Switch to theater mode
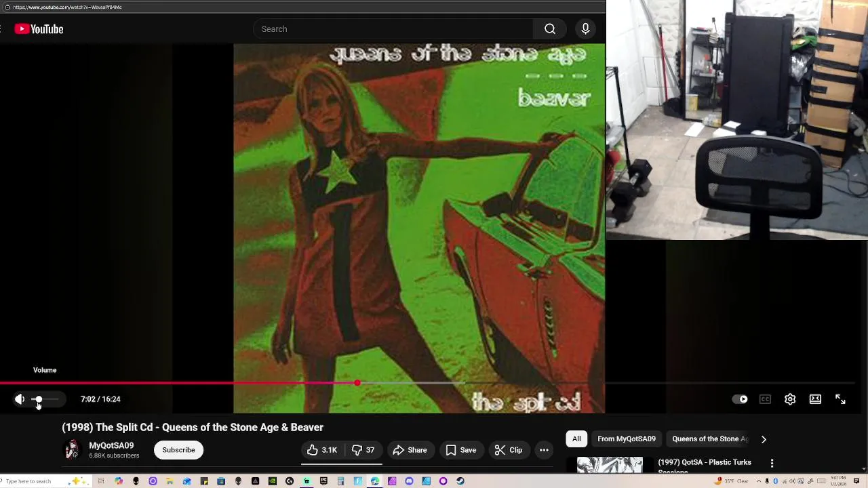 (815, 399)
